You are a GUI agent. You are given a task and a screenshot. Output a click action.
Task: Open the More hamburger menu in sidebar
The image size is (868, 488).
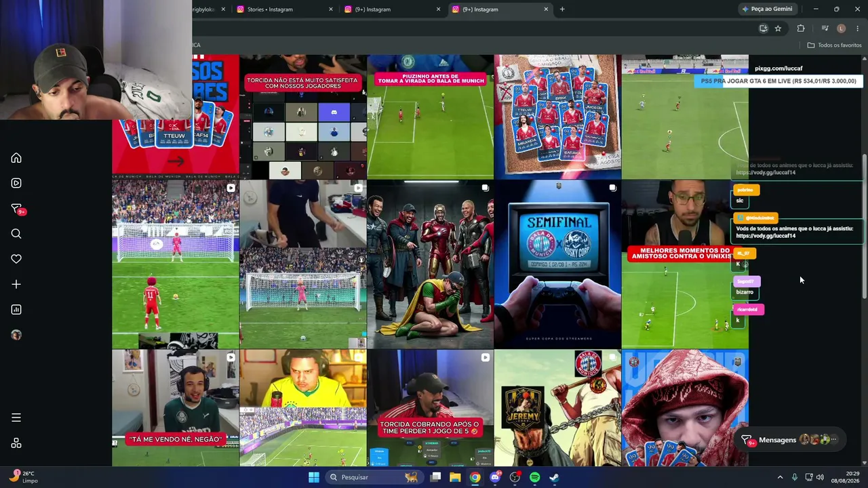(x=16, y=418)
